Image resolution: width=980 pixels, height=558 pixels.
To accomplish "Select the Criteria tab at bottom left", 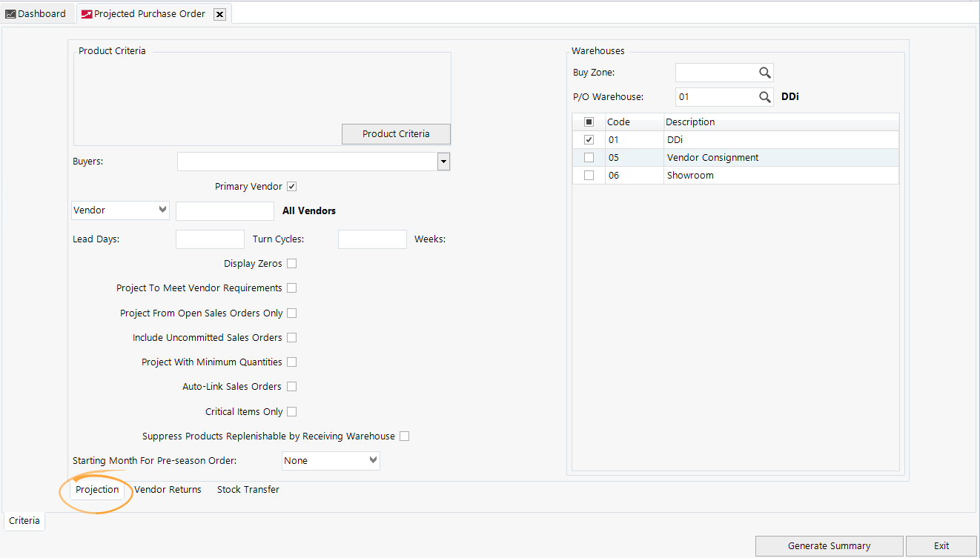I will point(24,520).
